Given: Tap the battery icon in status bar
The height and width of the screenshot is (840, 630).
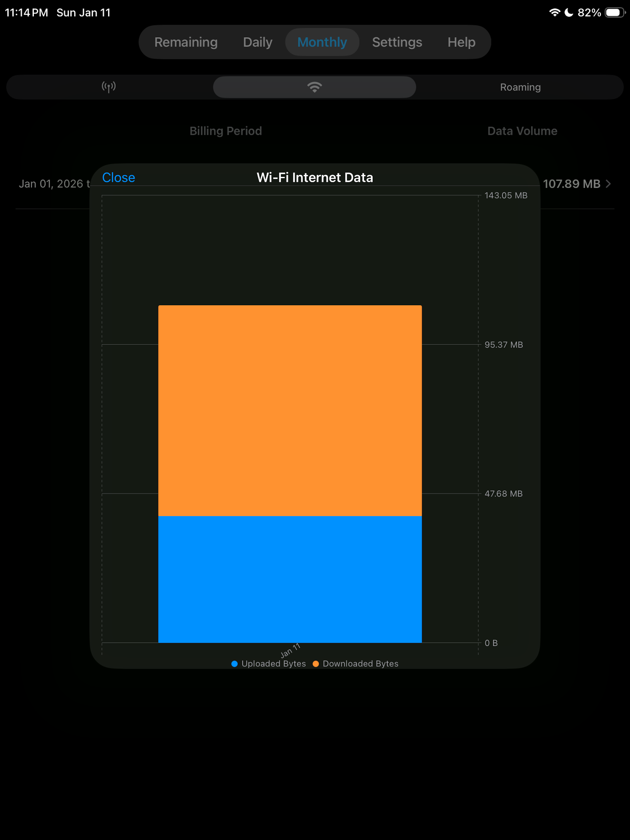Looking at the screenshot, I should click(x=615, y=13).
